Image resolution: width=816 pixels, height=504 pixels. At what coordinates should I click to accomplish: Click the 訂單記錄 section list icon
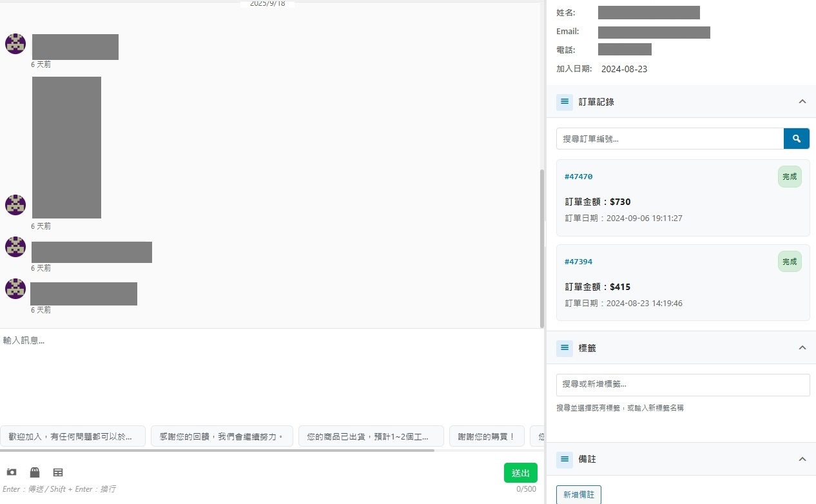565,102
